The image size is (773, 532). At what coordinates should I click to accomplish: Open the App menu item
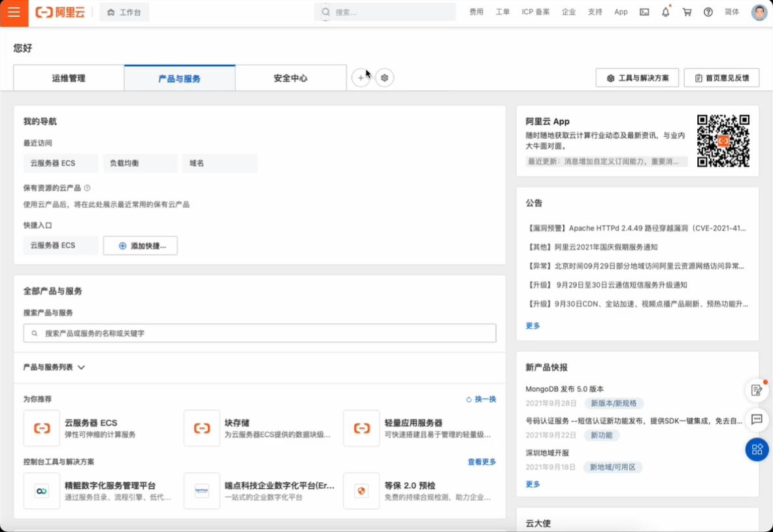(x=621, y=12)
